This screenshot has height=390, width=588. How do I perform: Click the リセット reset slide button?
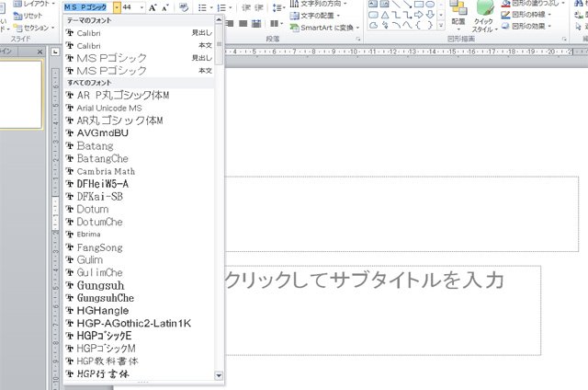click(x=31, y=16)
